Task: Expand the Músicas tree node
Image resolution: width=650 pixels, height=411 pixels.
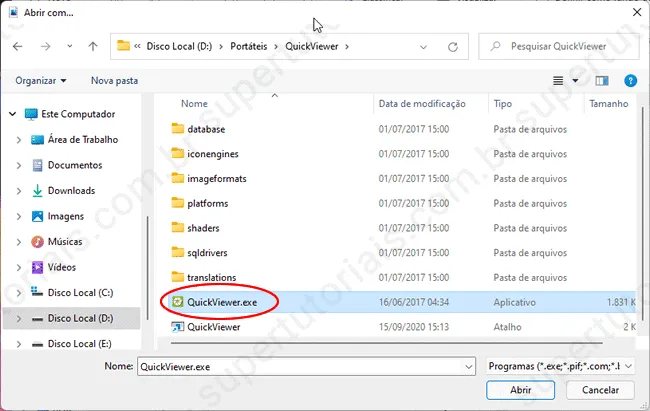Action: [x=18, y=242]
